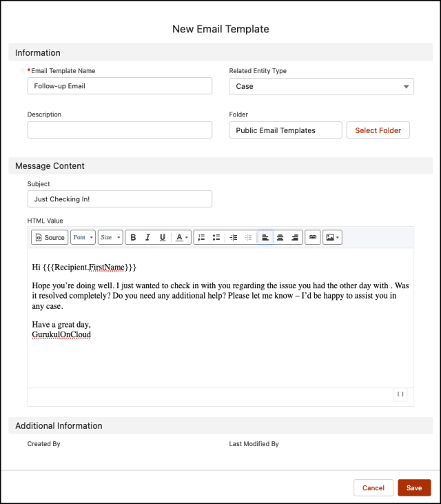Switch editor to Source view
The width and height of the screenshot is (441, 504).
[x=50, y=237]
